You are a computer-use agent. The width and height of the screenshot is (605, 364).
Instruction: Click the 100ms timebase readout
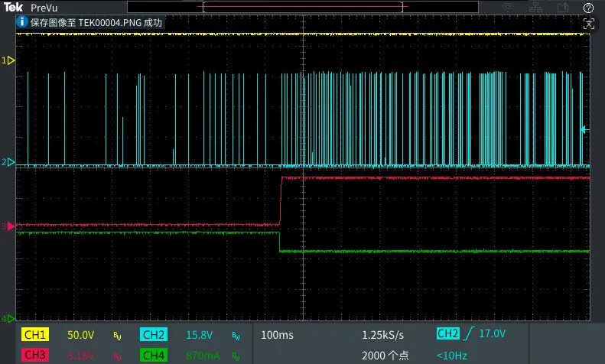[x=277, y=335]
